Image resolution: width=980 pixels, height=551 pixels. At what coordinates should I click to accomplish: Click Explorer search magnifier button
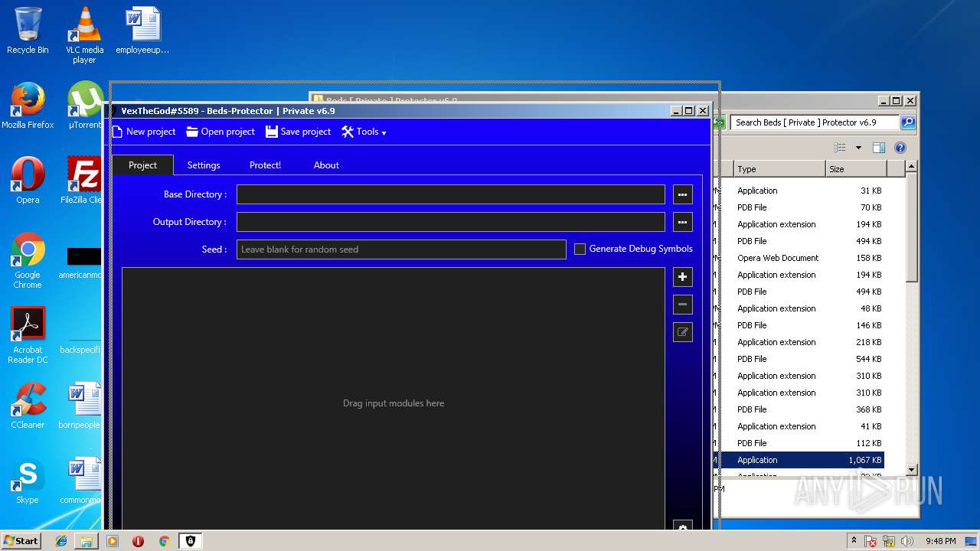pyautogui.click(x=907, y=122)
